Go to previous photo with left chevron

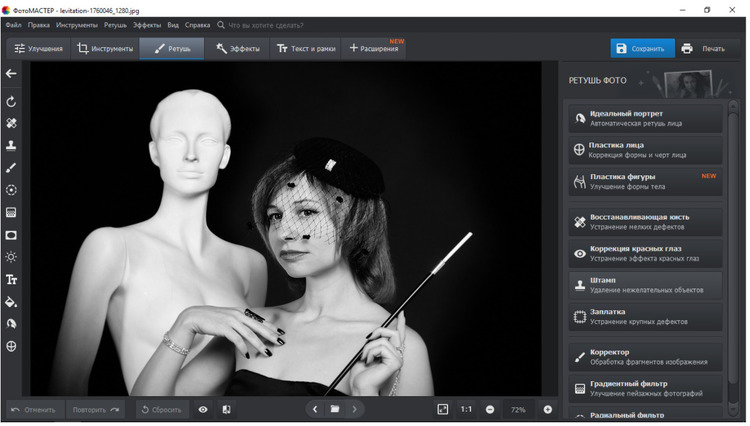315,409
